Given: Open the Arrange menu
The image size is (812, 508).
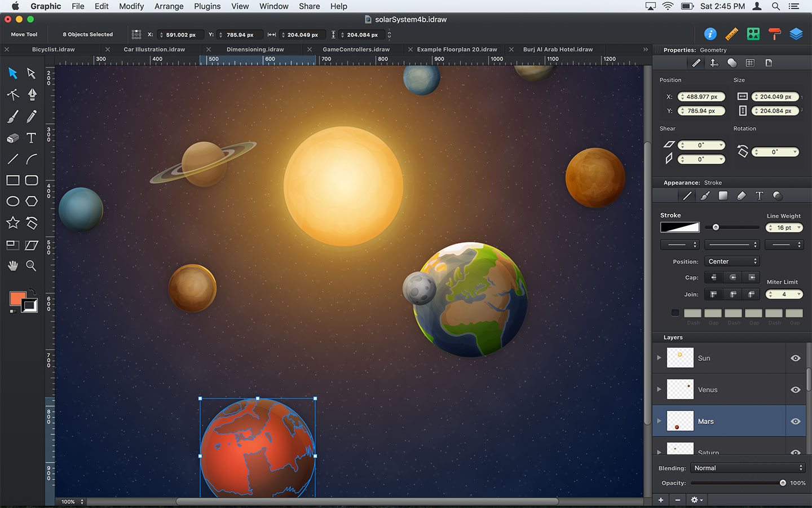Looking at the screenshot, I should pos(169,6).
